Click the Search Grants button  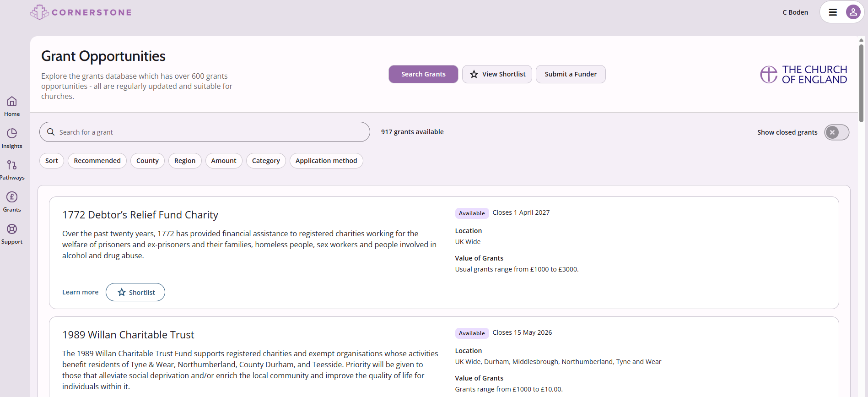point(423,74)
